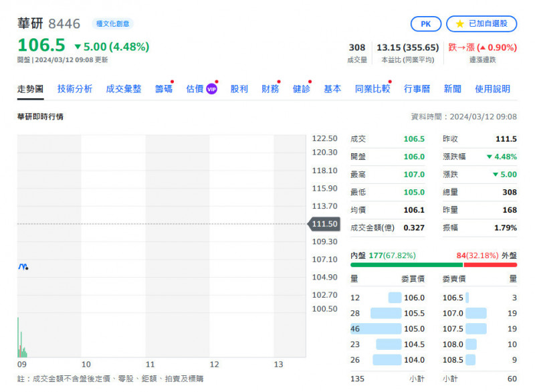Click the 13.15 (355.65) 本益比 value

point(408,47)
